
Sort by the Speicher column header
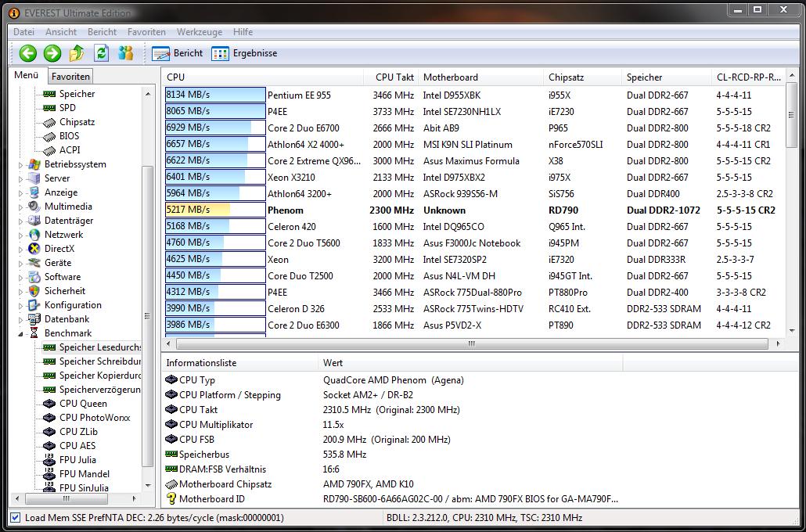(666, 77)
